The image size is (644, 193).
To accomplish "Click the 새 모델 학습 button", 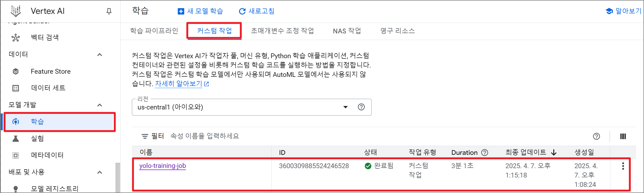I will (200, 11).
